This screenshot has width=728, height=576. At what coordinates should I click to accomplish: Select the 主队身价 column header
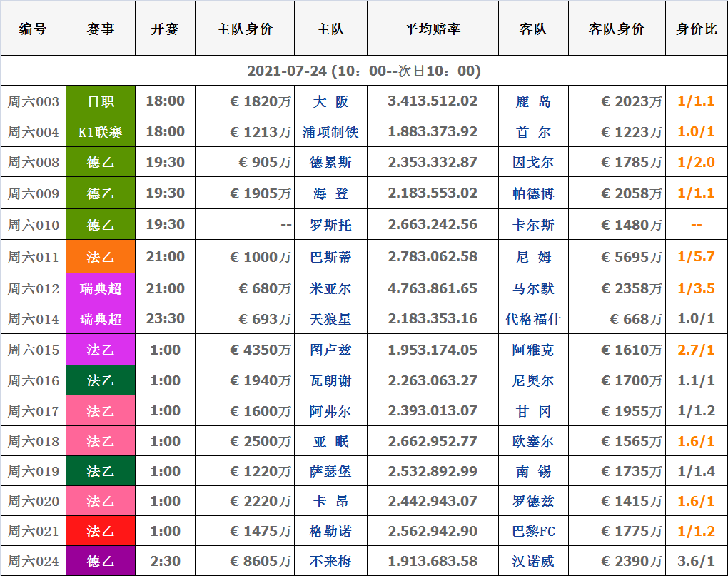coord(244,29)
